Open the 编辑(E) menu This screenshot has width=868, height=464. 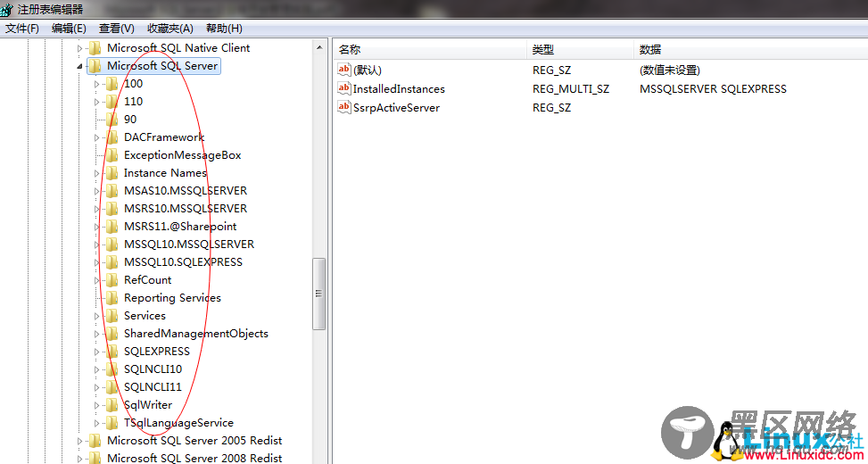click(x=69, y=29)
